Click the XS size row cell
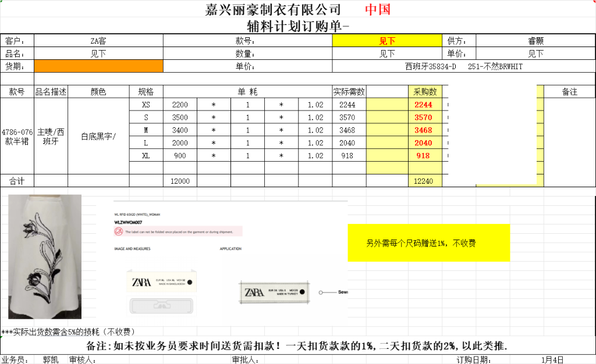The image size is (596, 364). coord(146,105)
